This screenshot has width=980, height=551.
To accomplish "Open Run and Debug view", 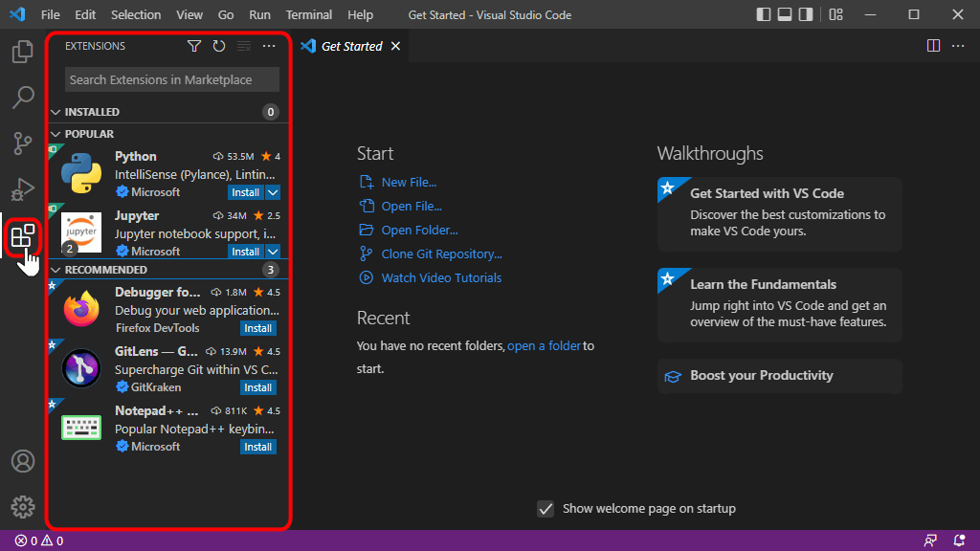I will pos(23,189).
